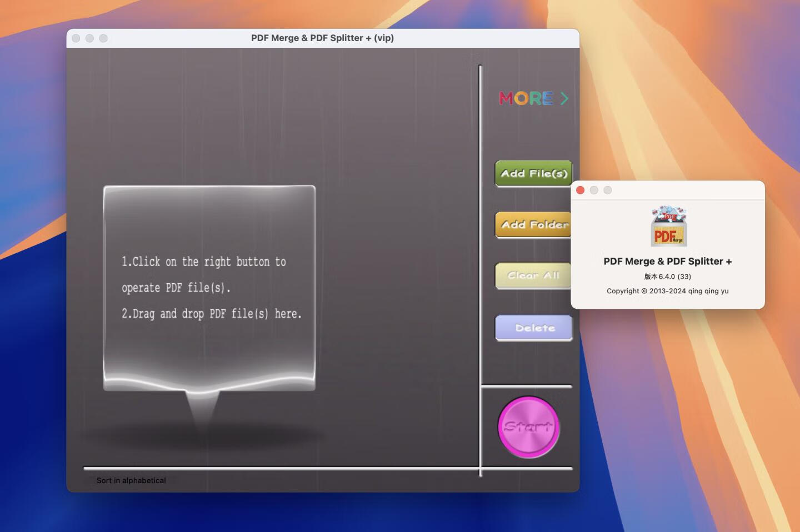Click the copyright 2013-2024 qing qing yu text
The width and height of the screenshot is (800, 532).
(x=668, y=291)
